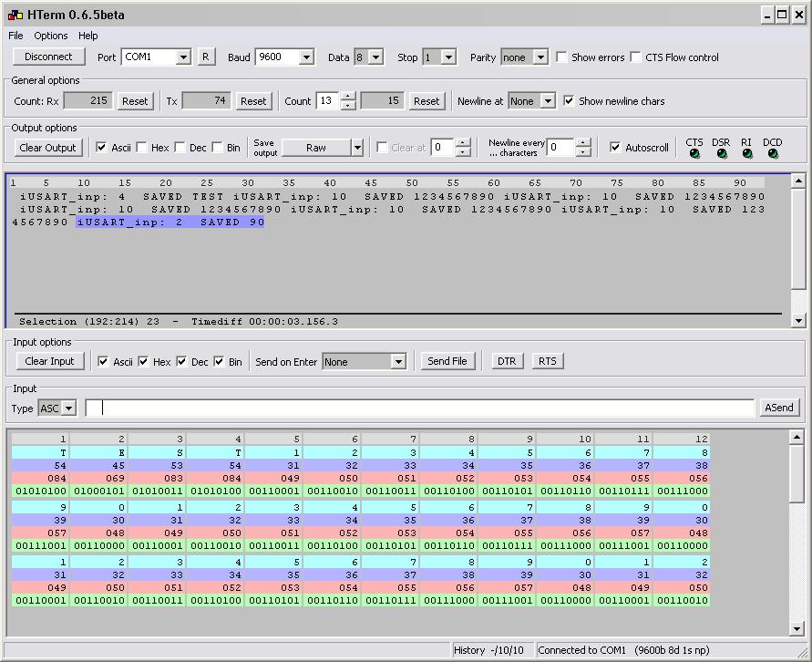
Task: Click the Count 13 value field
Action: pyautogui.click(x=329, y=100)
